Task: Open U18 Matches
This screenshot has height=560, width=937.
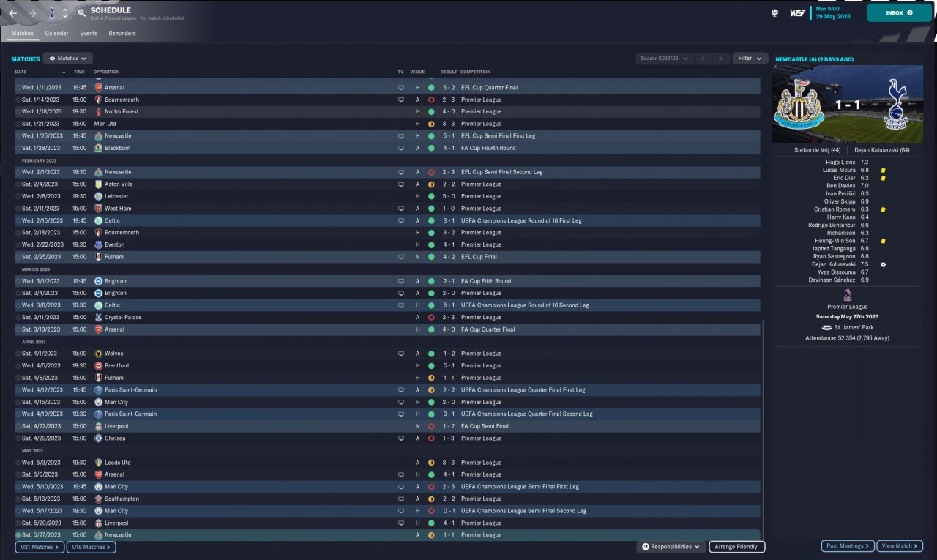Action: click(91, 547)
